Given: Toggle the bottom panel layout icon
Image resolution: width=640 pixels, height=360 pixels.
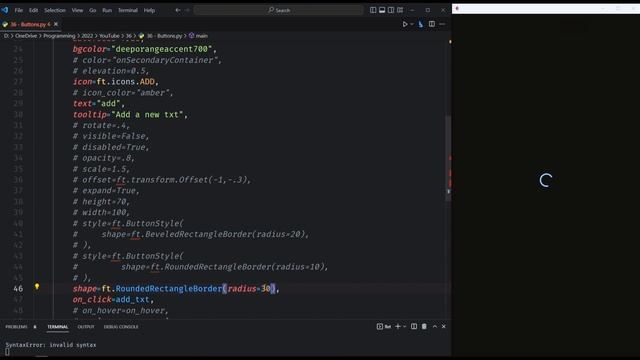Looking at the screenshot, I should [382, 10].
